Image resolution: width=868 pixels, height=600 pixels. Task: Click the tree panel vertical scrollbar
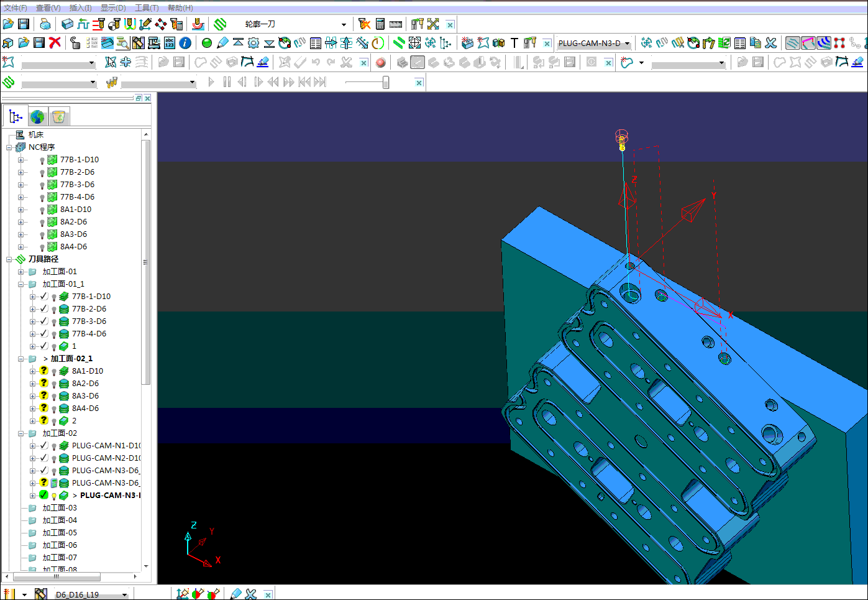click(146, 262)
